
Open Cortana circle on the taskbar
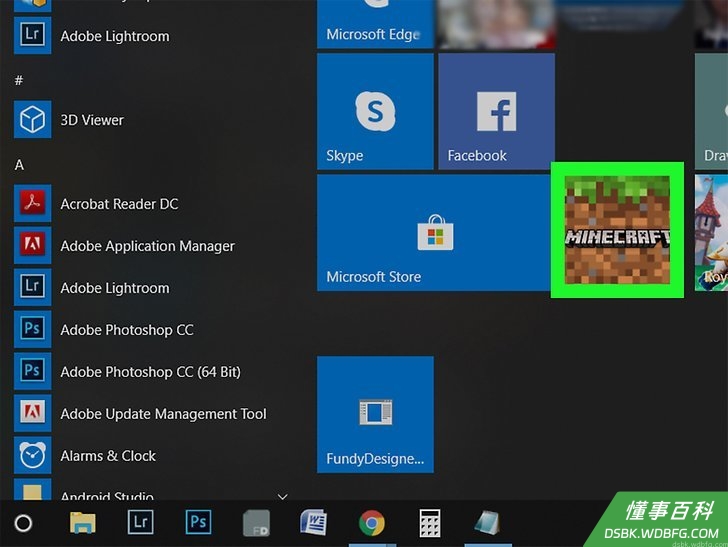(x=23, y=523)
